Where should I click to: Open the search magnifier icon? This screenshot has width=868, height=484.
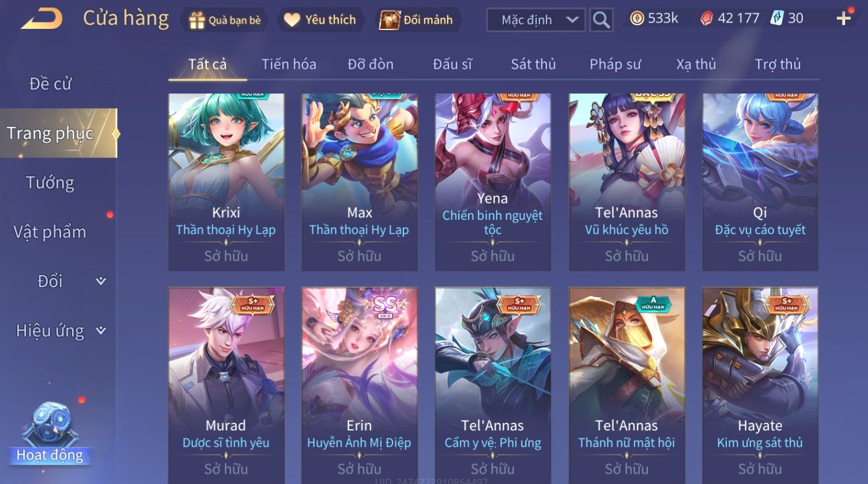[x=601, y=20]
